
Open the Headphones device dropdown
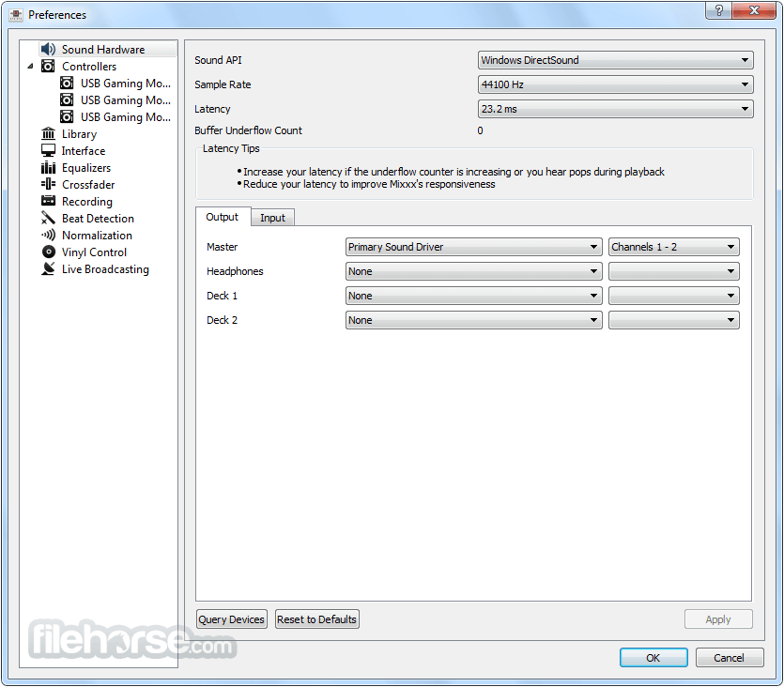pyautogui.click(x=473, y=271)
